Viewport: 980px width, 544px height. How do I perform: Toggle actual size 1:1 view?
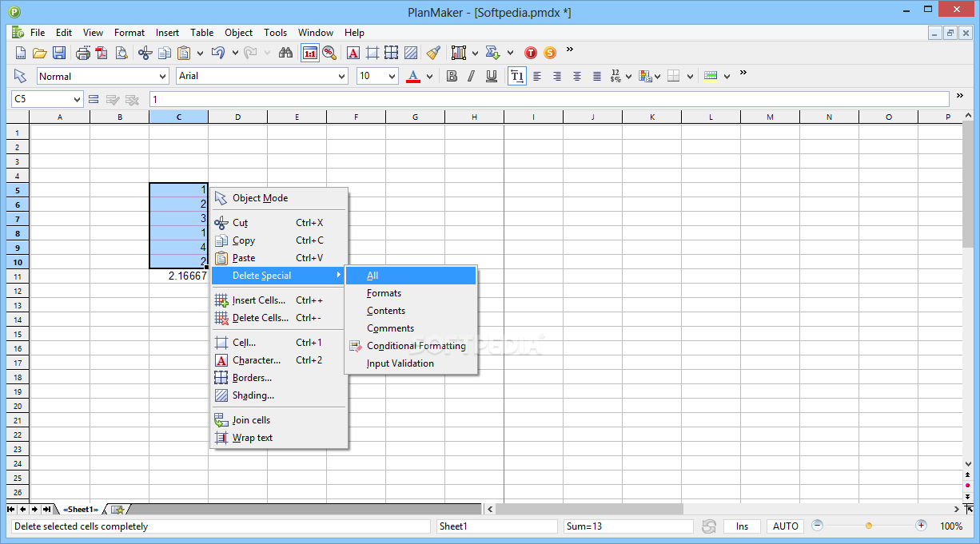pos(309,53)
